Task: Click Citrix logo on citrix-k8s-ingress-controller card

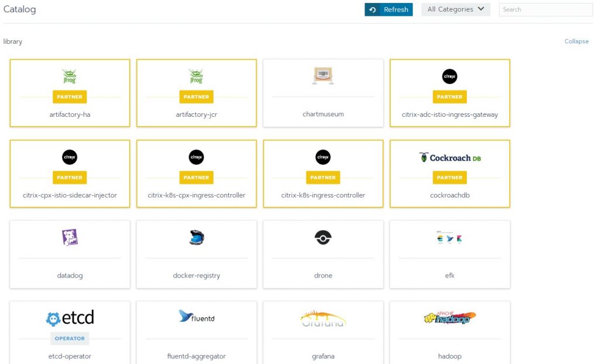Action: 323,157
